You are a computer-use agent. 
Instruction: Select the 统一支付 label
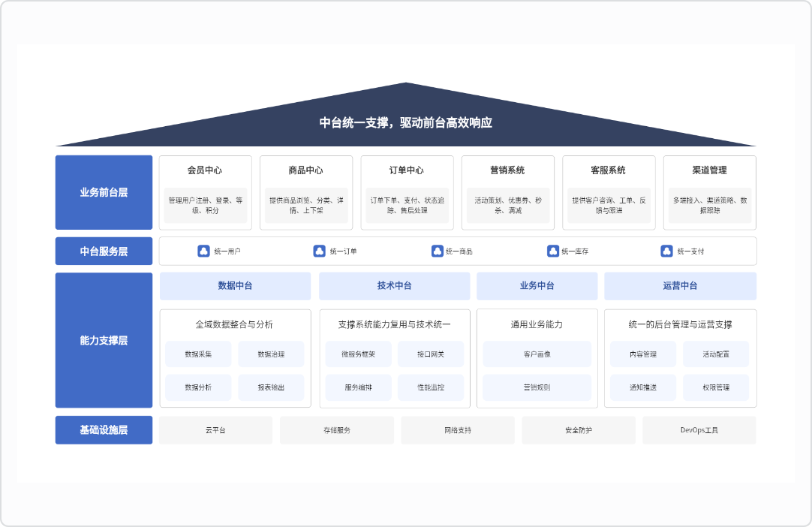pos(691,251)
